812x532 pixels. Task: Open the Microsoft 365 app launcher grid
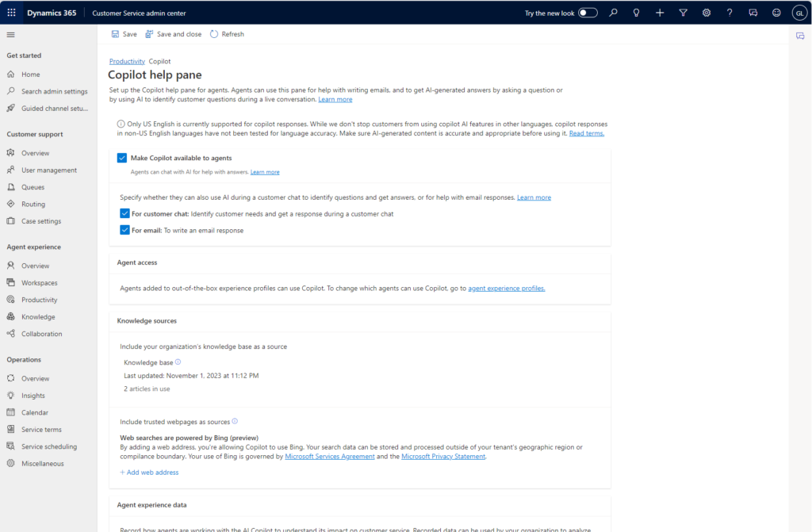tap(10, 12)
